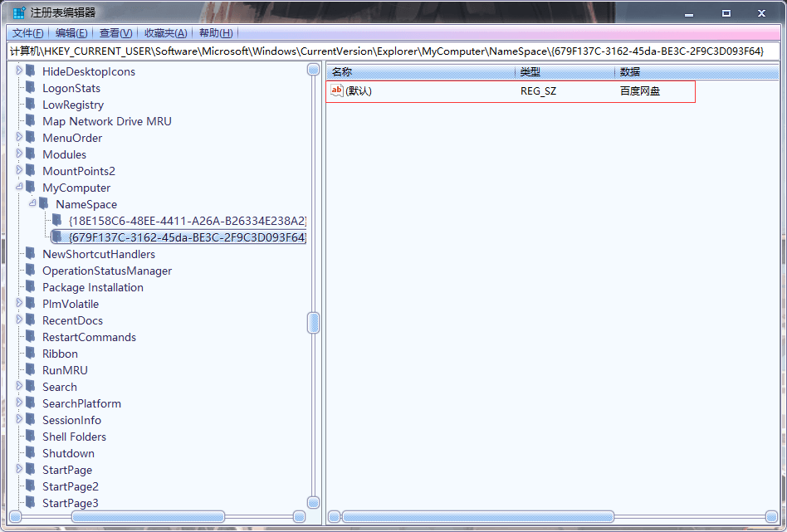Image resolution: width=787 pixels, height=532 pixels.
Task: Click the string value icon beside (默认)
Action: point(337,90)
